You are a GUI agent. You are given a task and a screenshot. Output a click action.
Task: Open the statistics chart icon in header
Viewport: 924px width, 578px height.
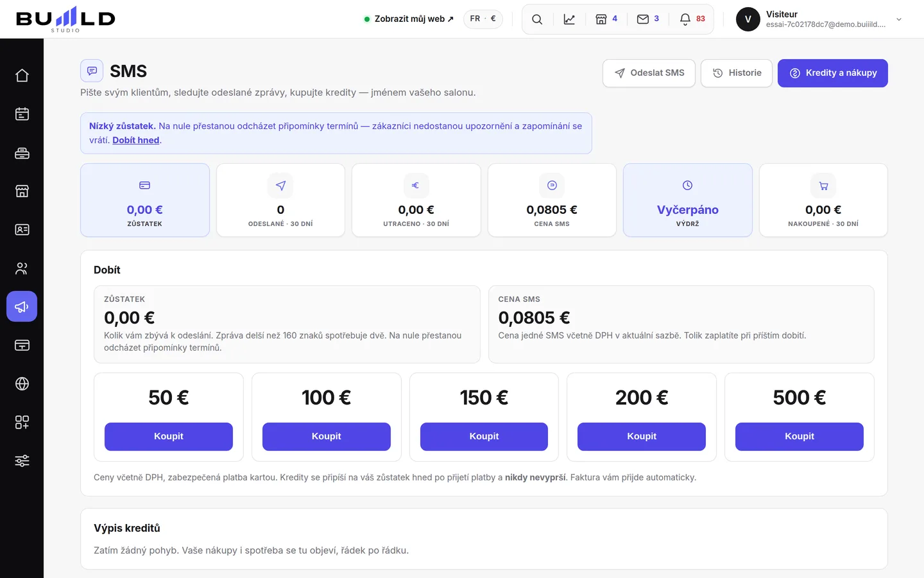[569, 19]
